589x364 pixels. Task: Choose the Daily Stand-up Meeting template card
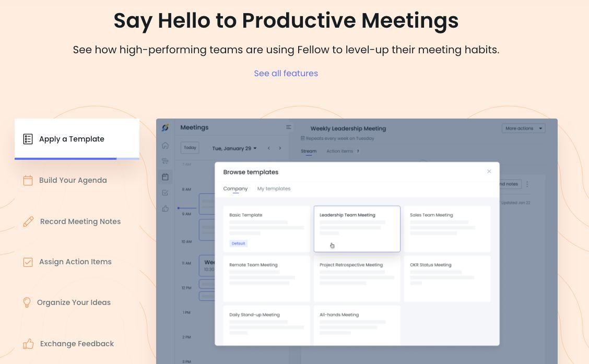(267, 325)
